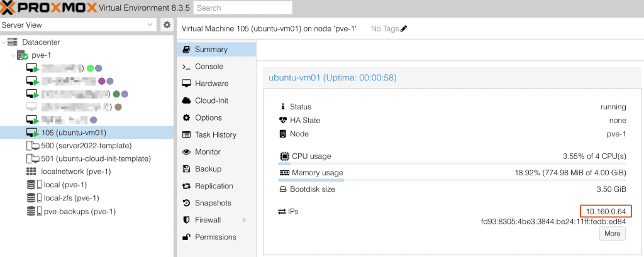The height and width of the screenshot is (257, 644).
Task: Open the Task History tab
Action: click(217, 134)
